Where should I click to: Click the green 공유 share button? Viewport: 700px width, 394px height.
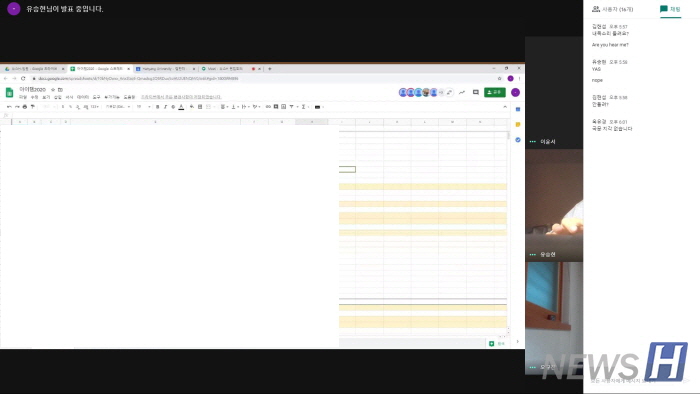(495, 92)
